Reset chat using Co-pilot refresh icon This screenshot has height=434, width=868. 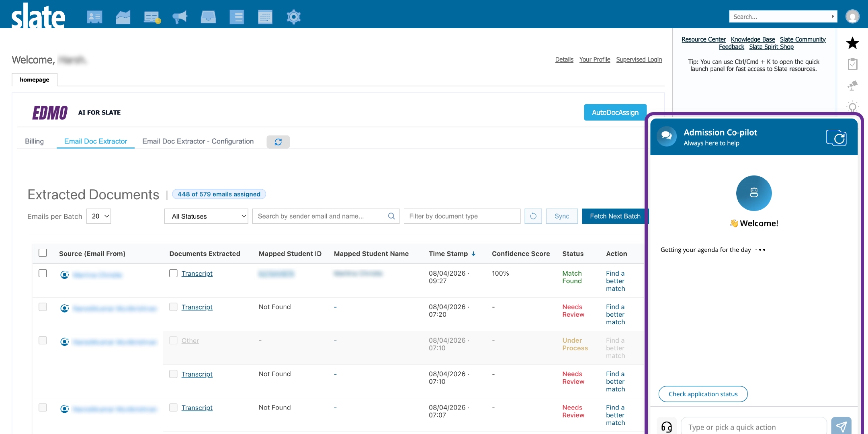click(x=836, y=138)
